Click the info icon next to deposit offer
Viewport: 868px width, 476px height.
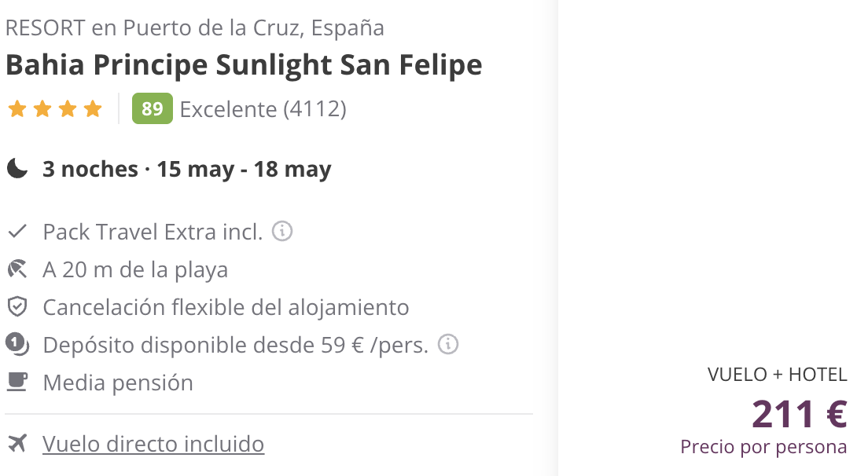click(448, 344)
